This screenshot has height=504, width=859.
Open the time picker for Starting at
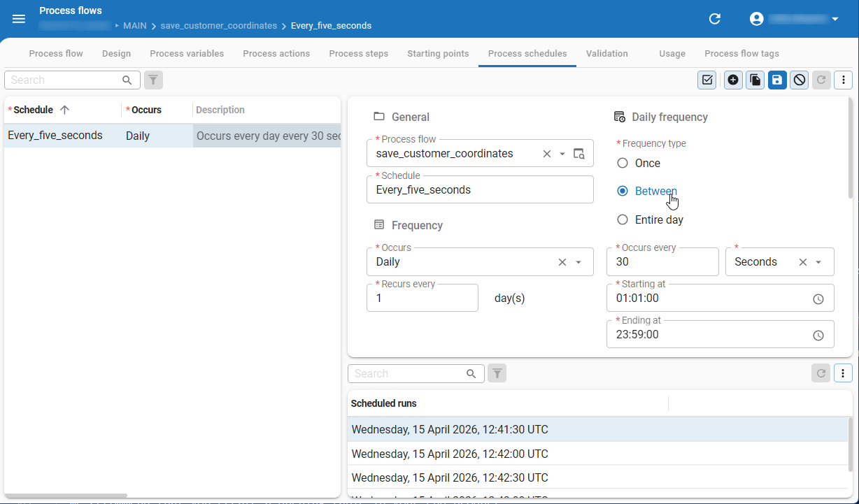coord(818,298)
